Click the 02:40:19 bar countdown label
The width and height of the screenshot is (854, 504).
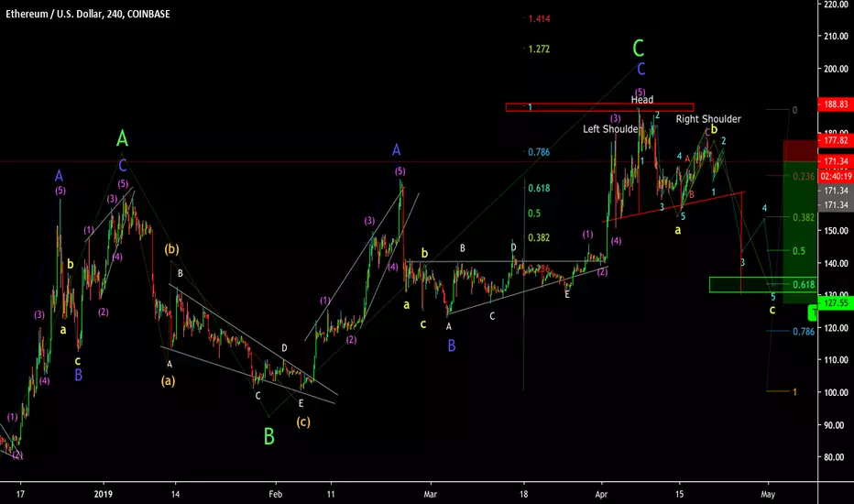click(836, 177)
